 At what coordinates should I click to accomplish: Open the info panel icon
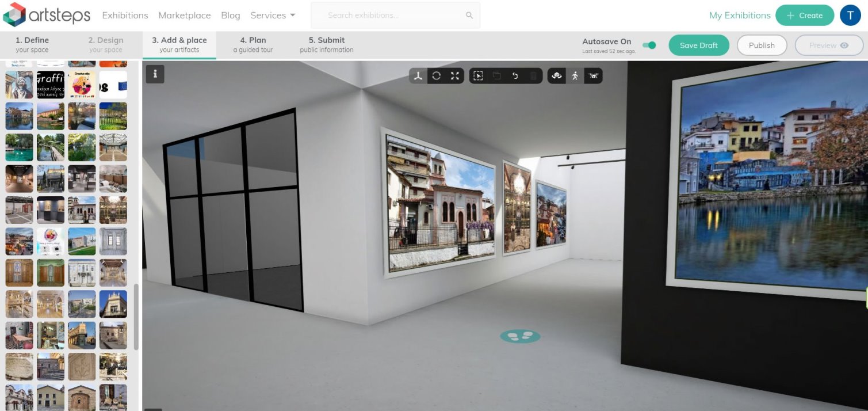point(155,74)
